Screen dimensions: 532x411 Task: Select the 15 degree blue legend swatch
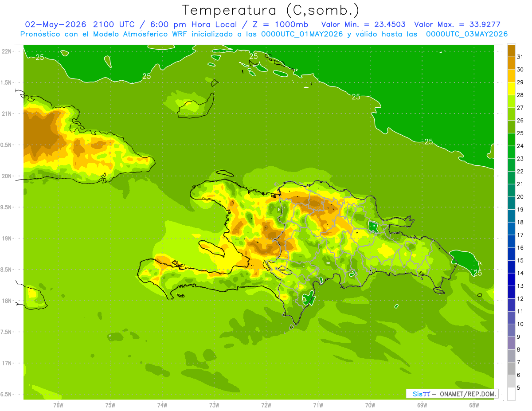511,254
